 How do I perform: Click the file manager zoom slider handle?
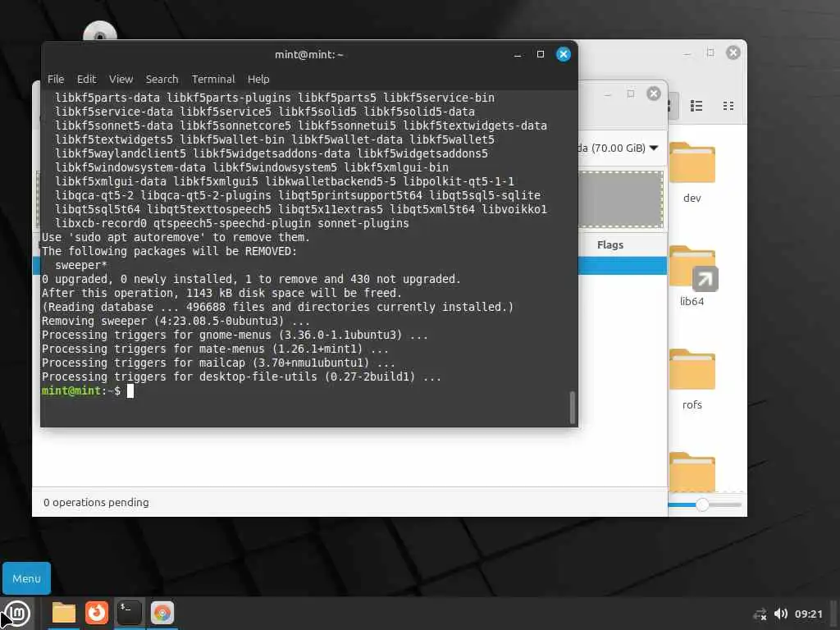[x=702, y=504]
